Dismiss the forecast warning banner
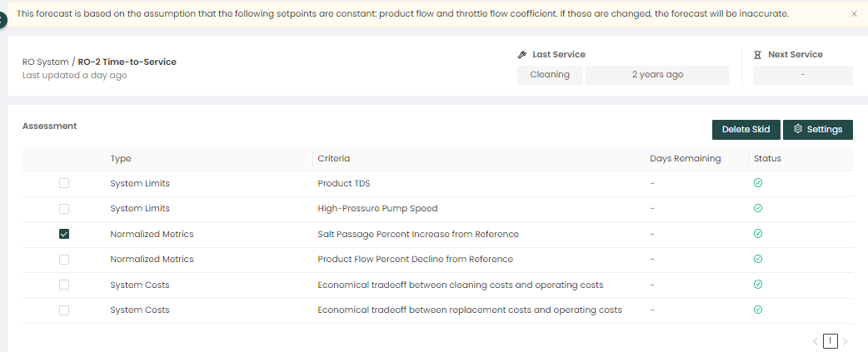 (x=854, y=14)
